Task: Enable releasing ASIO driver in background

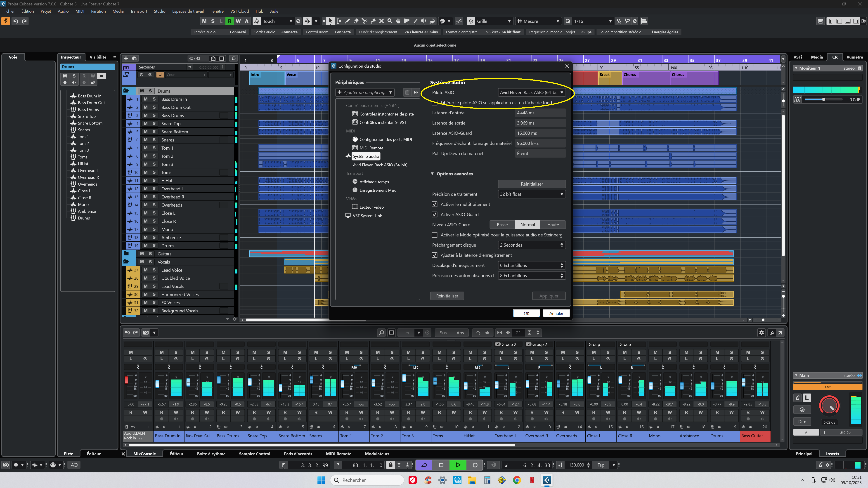Action: pyautogui.click(x=435, y=102)
